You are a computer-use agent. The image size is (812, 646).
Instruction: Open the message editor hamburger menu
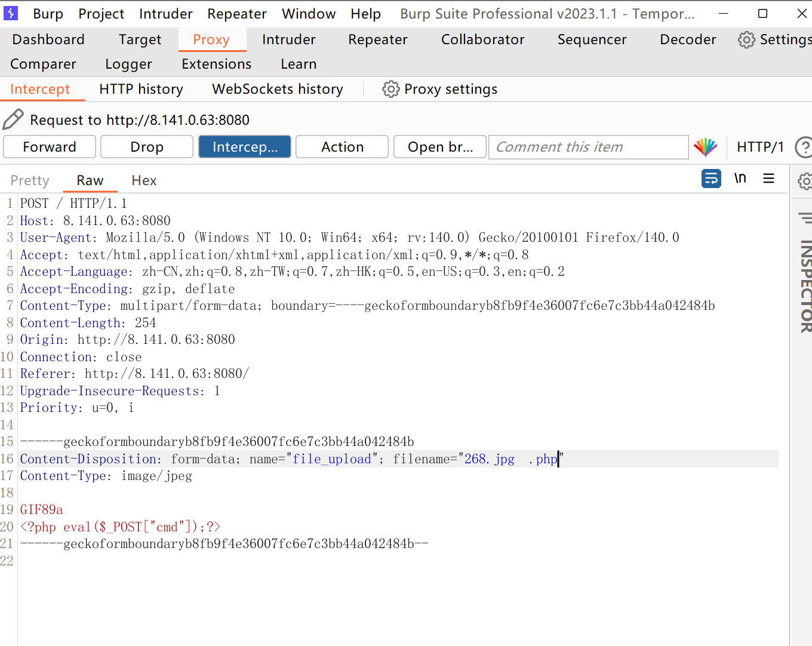pyautogui.click(x=769, y=179)
